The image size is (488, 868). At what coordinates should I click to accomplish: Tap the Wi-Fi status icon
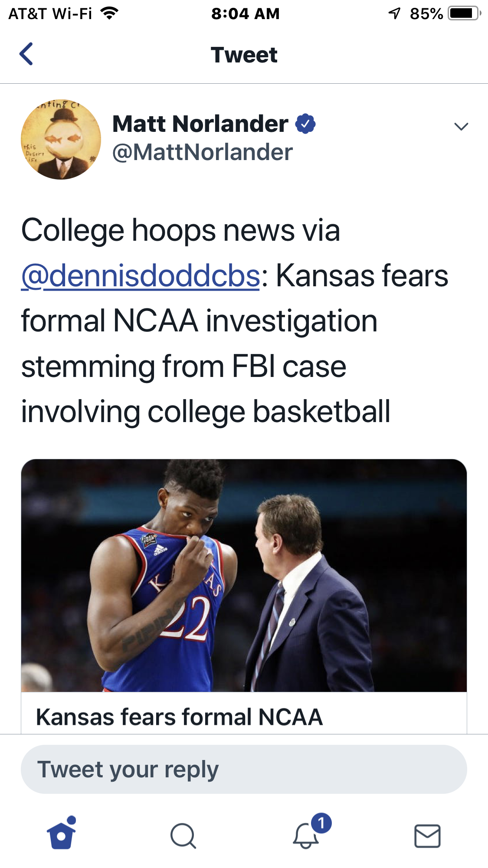coord(109,13)
